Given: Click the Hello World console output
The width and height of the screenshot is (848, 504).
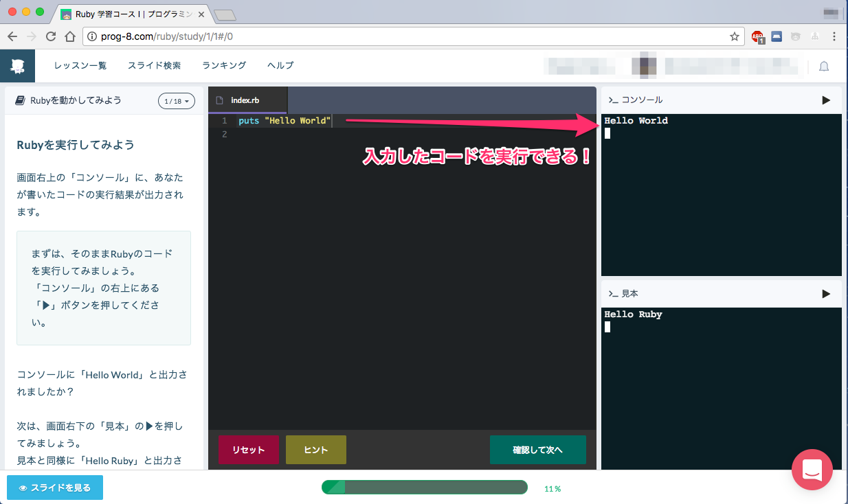Looking at the screenshot, I should coord(636,121).
